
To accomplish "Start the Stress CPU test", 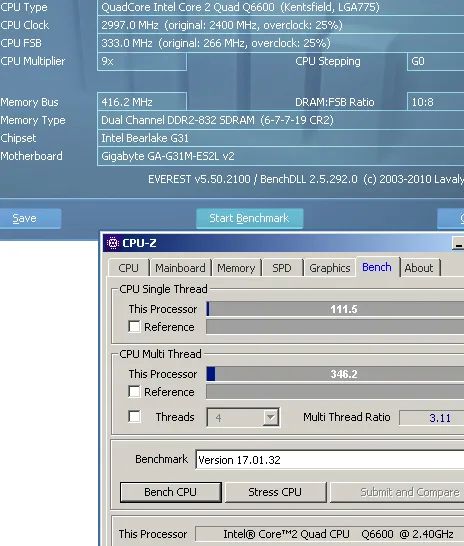I will [x=275, y=492].
